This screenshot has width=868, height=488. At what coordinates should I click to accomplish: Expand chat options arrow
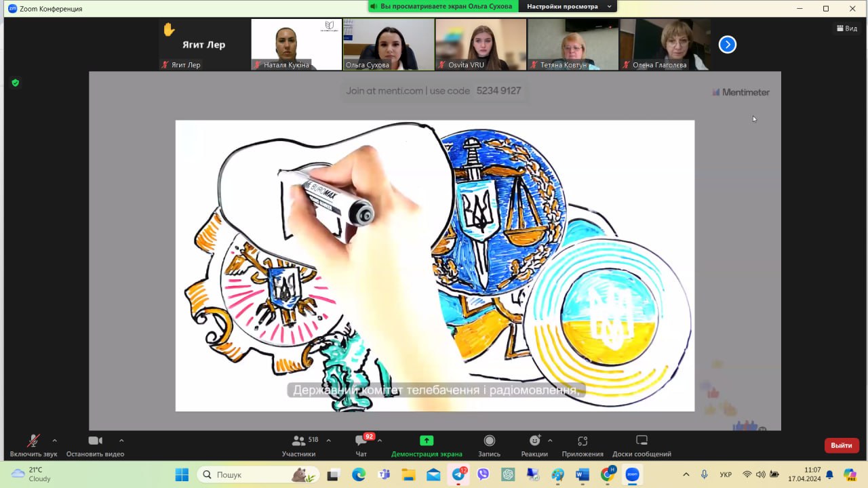pyautogui.click(x=380, y=441)
